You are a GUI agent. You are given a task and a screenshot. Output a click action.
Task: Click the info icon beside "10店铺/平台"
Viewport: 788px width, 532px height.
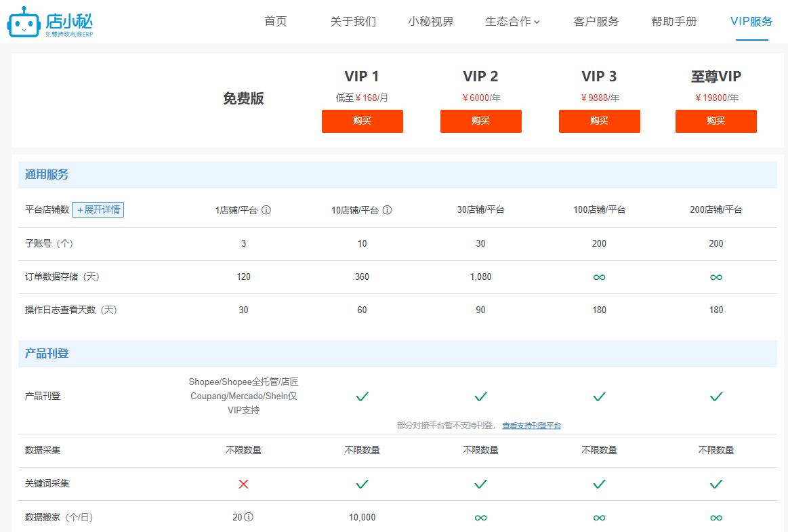[387, 210]
